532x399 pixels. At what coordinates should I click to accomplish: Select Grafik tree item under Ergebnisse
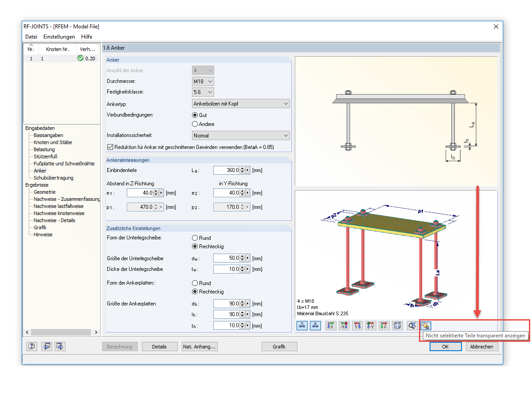pos(40,227)
